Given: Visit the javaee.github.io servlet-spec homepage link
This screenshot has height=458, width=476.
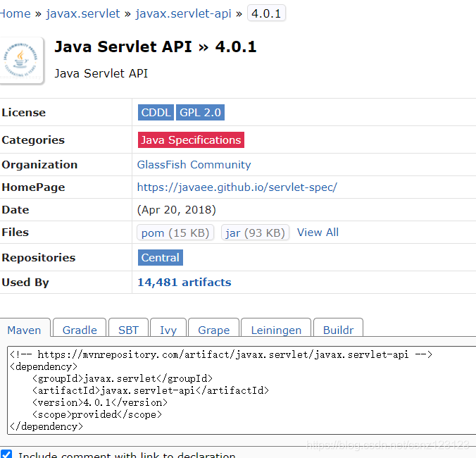Looking at the screenshot, I should point(237,187).
